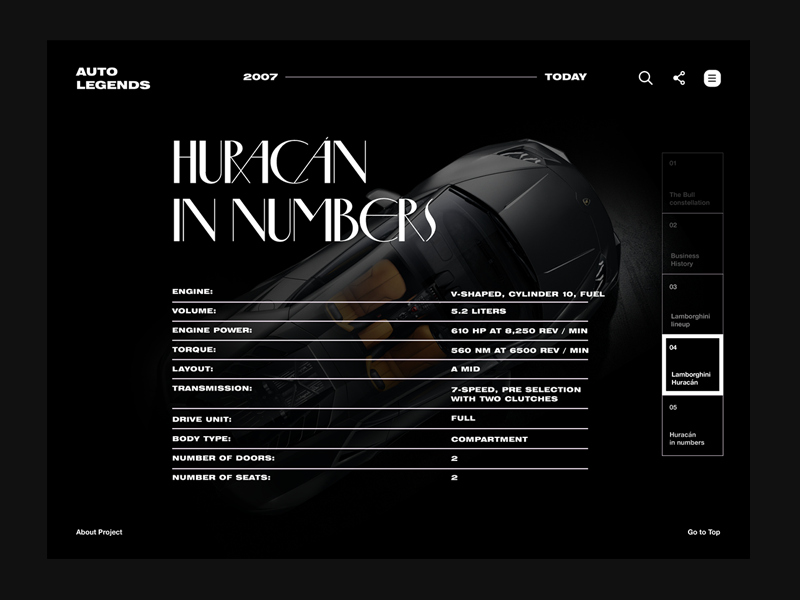Click the Go to Top link

[704, 532]
